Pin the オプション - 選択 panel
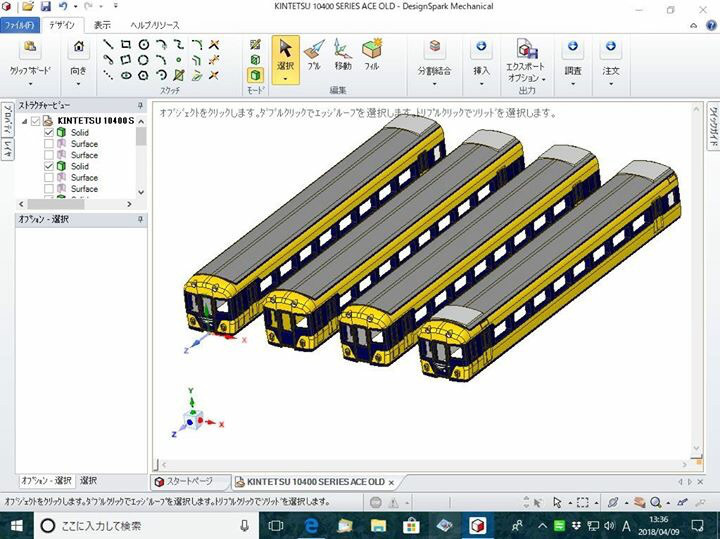Screen dimensions: 720x539 pos(140,220)
